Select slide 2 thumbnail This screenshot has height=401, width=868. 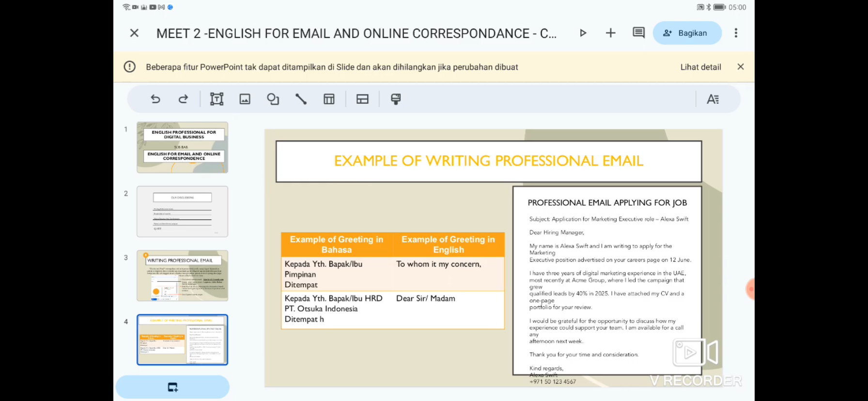pos(182,212)
